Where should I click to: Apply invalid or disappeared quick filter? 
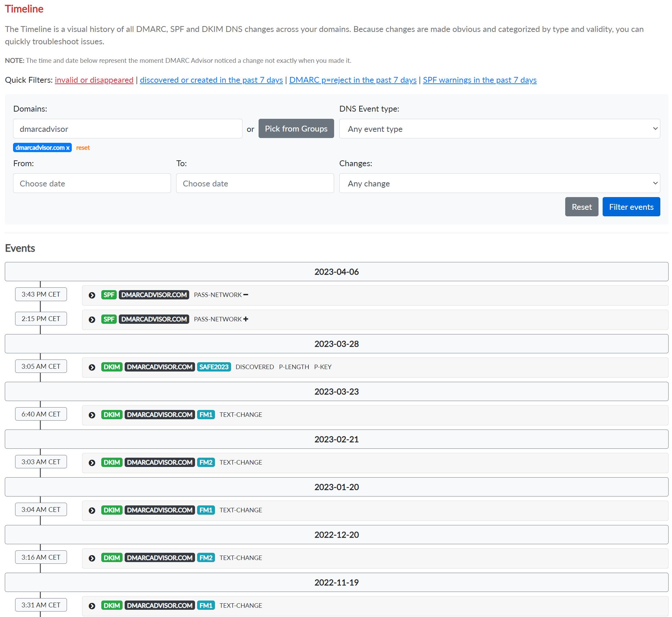(x=94, y=80)
